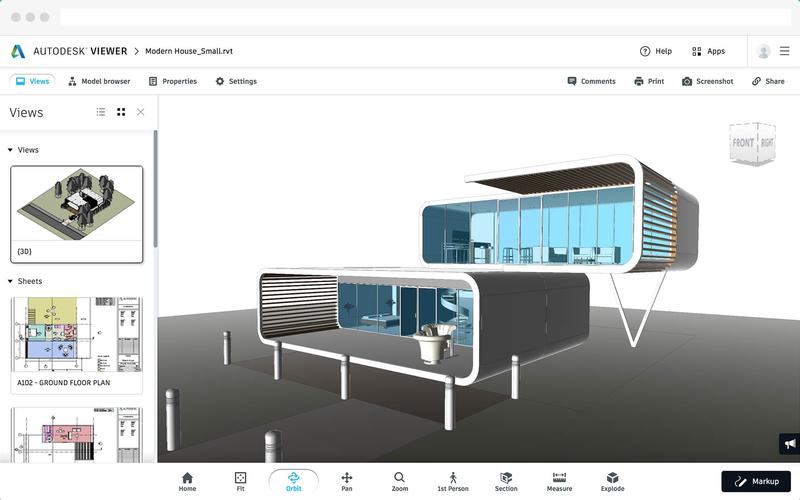This screenshot has height=500, width=800.
Task: Open the Section tool
Action: pos(506,481)
